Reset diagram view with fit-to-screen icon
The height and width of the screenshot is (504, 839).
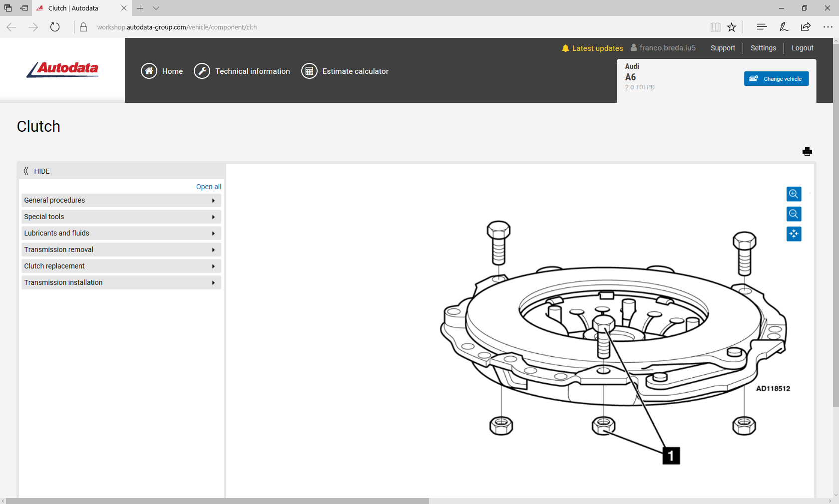tap(794, 234)
